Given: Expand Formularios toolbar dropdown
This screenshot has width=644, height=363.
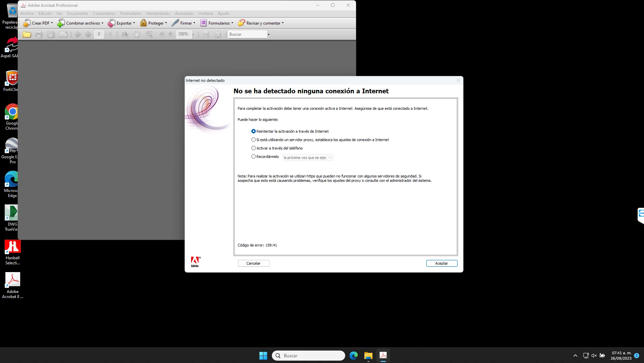Looking at the screenshot, I should tap(217, 23).
